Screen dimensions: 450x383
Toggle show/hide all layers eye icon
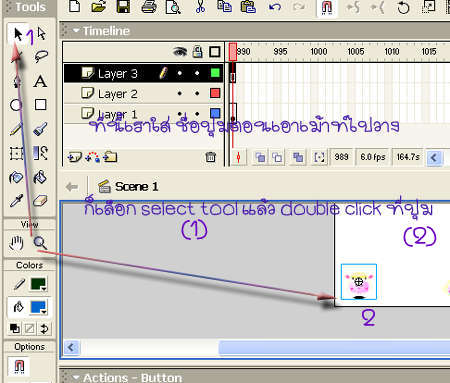click(x=180, y=52)
